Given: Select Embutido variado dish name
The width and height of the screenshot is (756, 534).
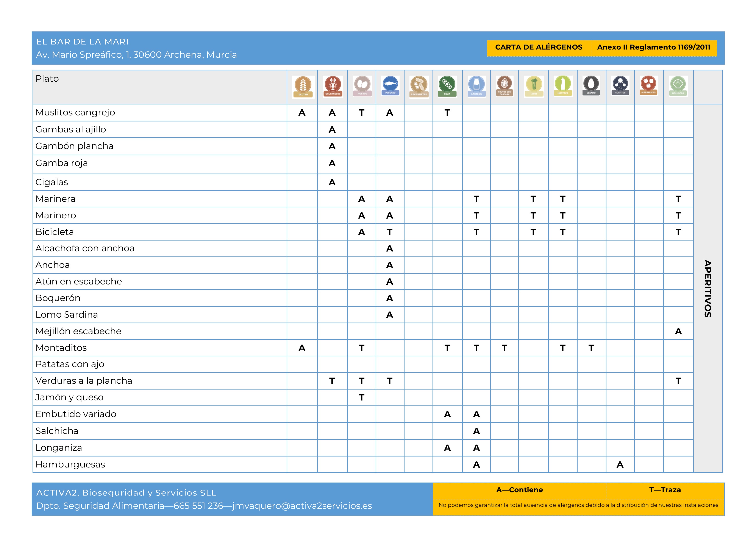Looking at the screenshot, I should pyautogui.click(x=76, y=414).
